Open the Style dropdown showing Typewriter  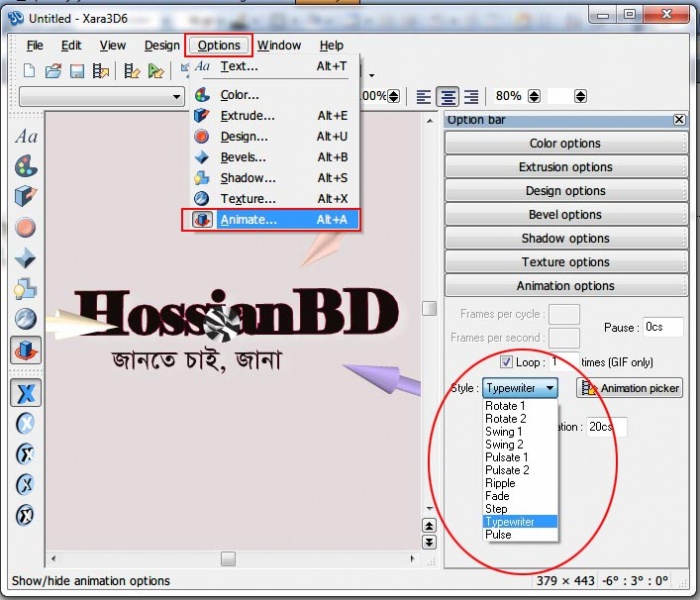point(520,388)
